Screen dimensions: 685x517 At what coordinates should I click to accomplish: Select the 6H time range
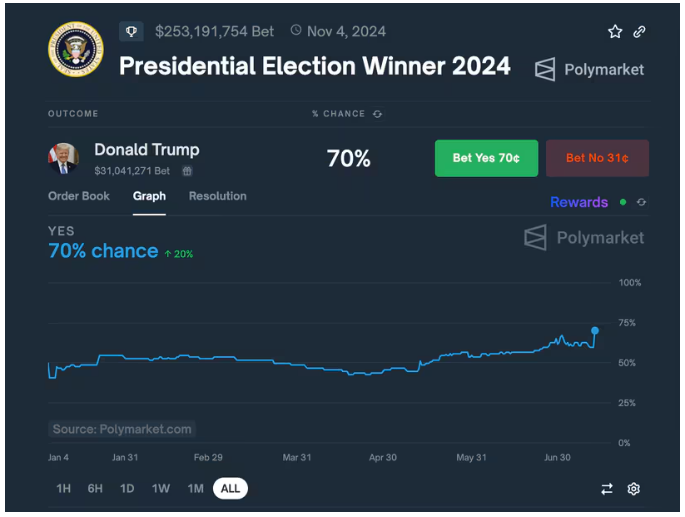[95, 488]
